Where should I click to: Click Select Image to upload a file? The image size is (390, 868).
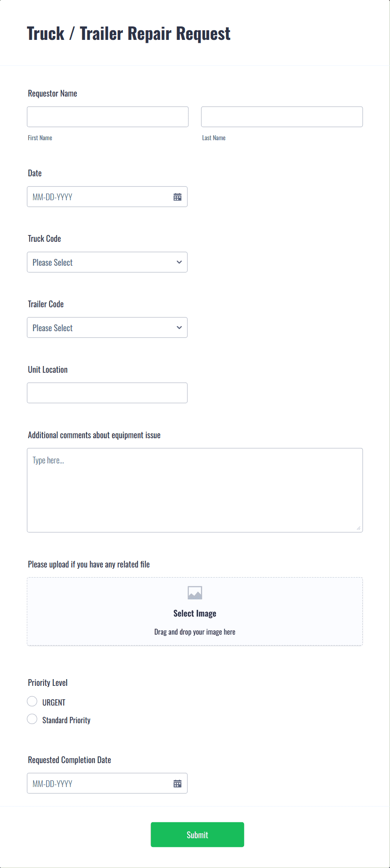(x=195, y=614)
